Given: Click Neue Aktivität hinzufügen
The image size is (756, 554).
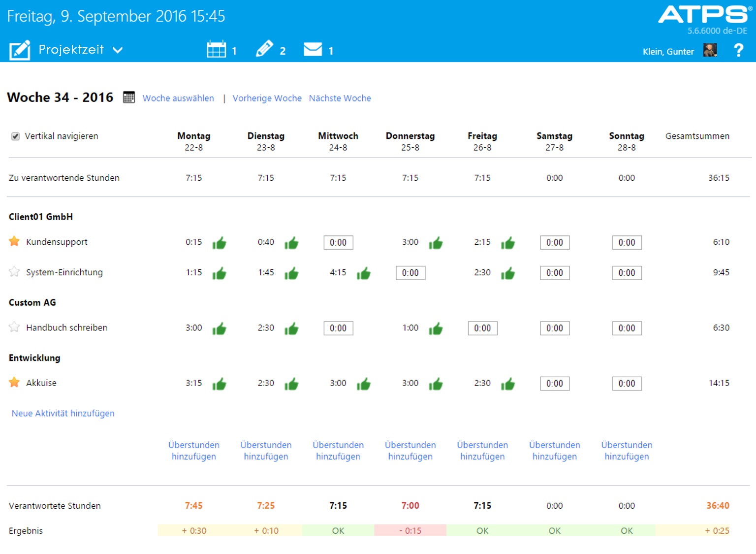Looking at the screenshot, I should point(63,413).
